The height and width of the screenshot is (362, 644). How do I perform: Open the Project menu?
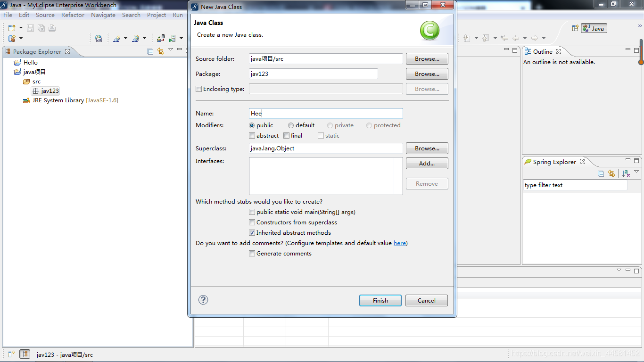[157, 15]
